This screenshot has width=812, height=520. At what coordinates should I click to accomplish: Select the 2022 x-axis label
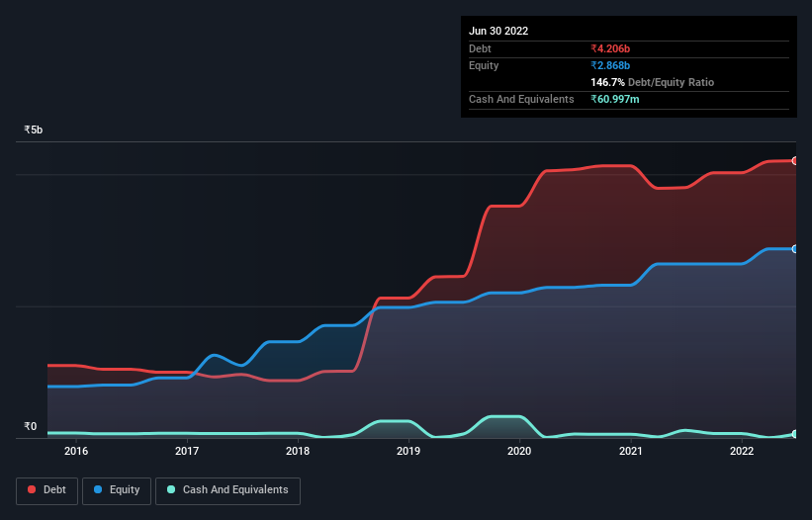coord(742,451)
